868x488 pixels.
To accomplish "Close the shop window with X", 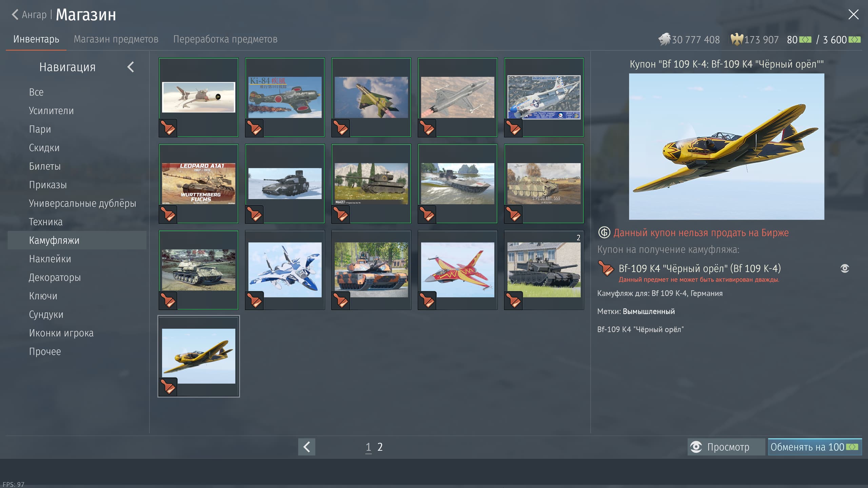I will [x=853, y=15].
